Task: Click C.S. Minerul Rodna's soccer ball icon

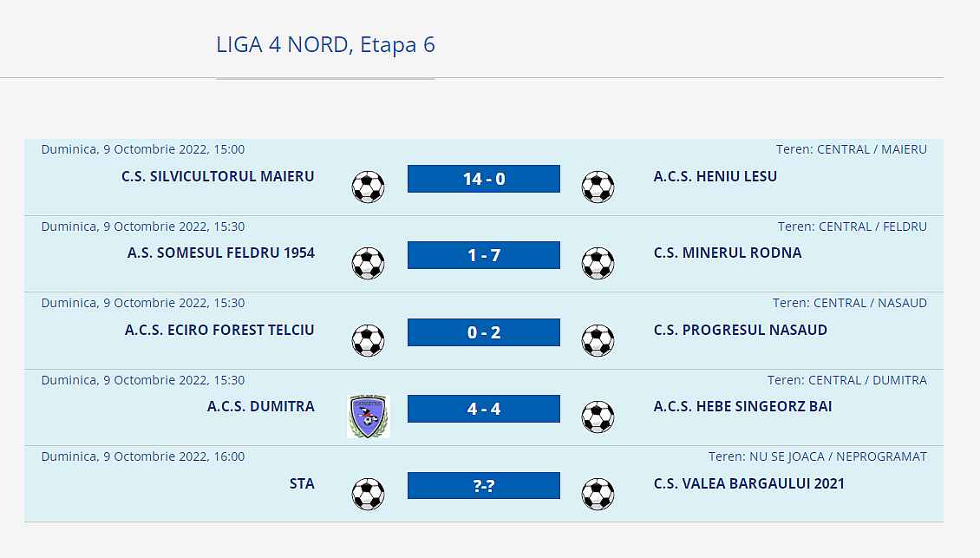Action: [598, 263]
